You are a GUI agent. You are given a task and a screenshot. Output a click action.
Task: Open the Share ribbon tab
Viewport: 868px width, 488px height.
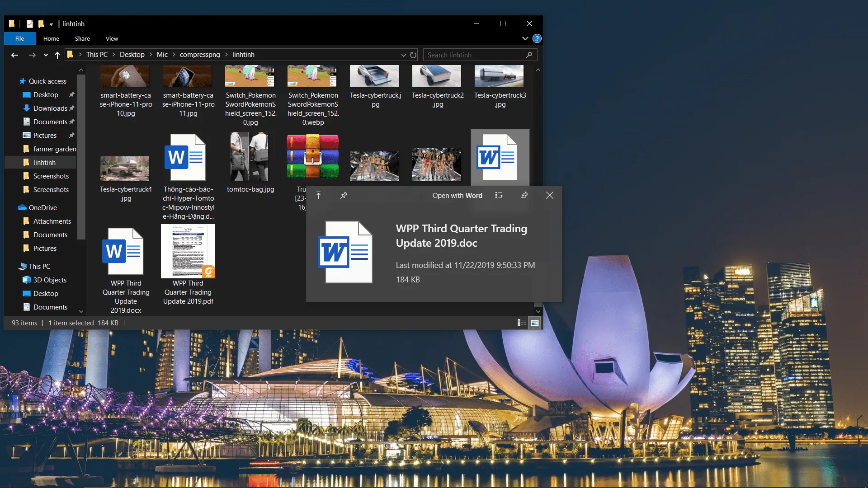(82, 38)
